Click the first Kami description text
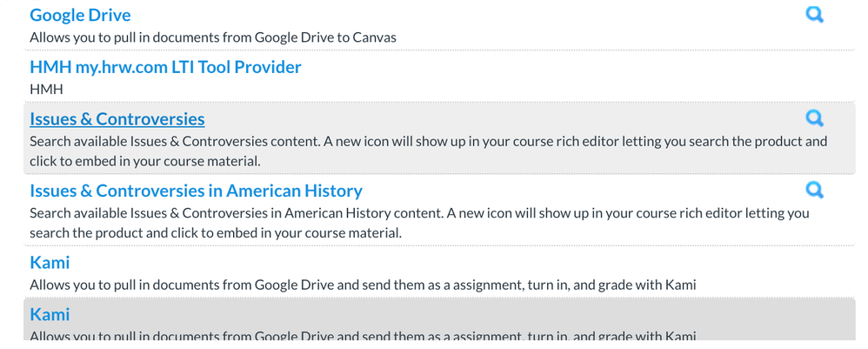The width and height of the screenshot is (868, 349). [363, 285]
